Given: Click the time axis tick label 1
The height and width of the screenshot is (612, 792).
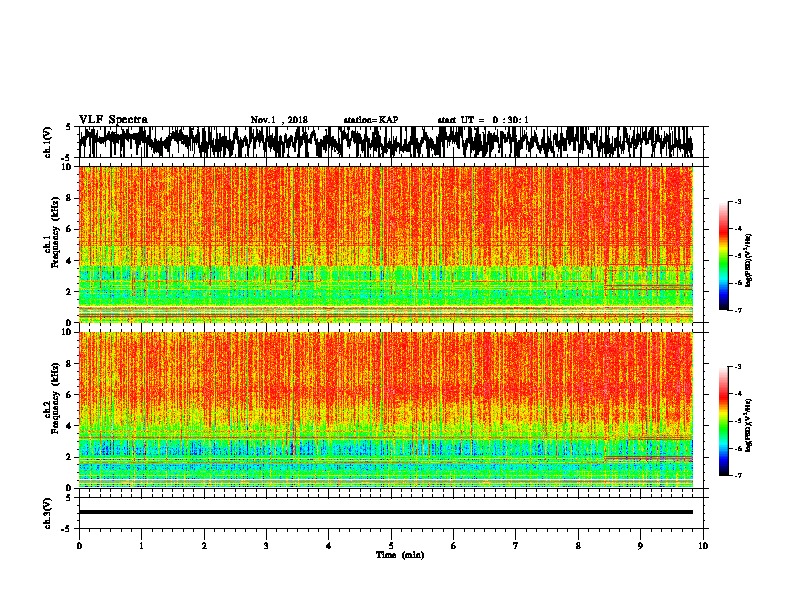Looking at the screenshot, I should point(141,546).
